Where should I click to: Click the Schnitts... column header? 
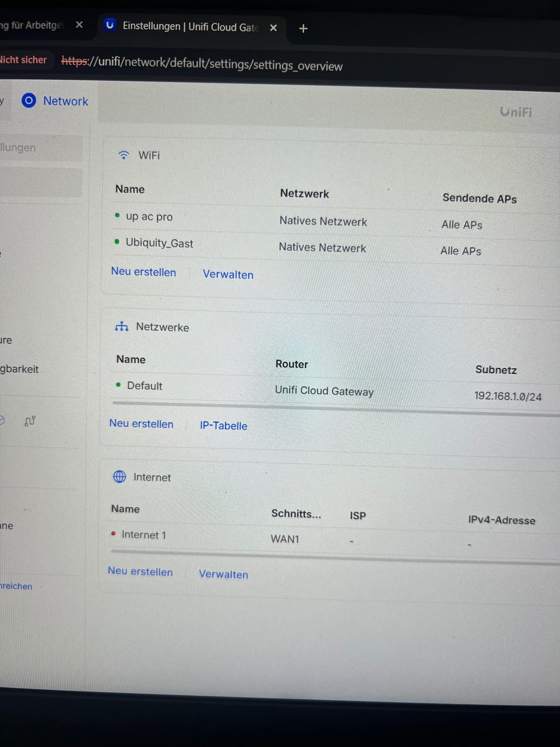296,514
